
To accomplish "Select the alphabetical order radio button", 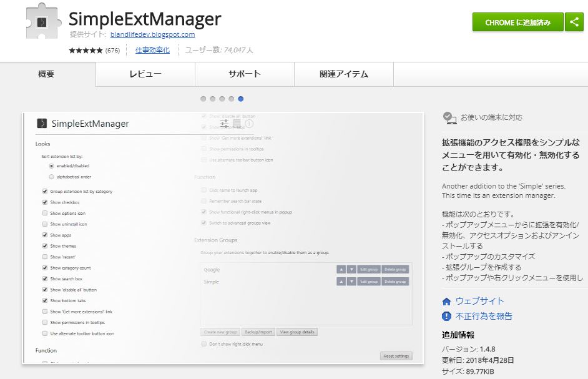I will pos(51,177).
